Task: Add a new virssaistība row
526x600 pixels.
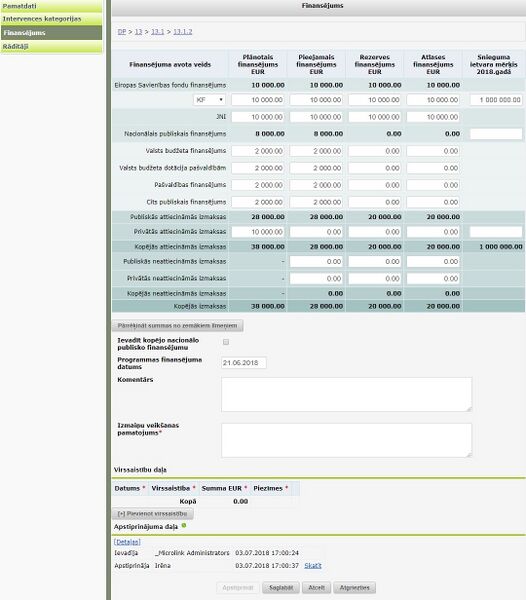Action: tap(153, 514)
